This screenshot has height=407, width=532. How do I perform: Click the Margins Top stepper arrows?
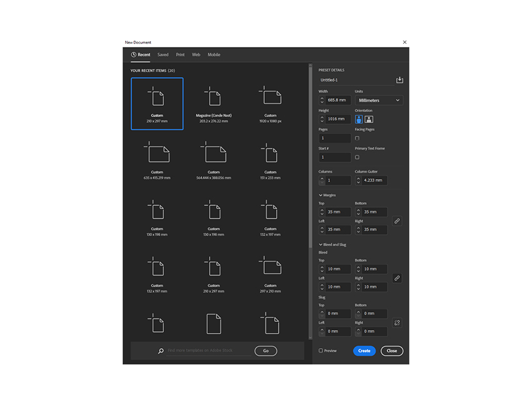[x=322, y=212]
